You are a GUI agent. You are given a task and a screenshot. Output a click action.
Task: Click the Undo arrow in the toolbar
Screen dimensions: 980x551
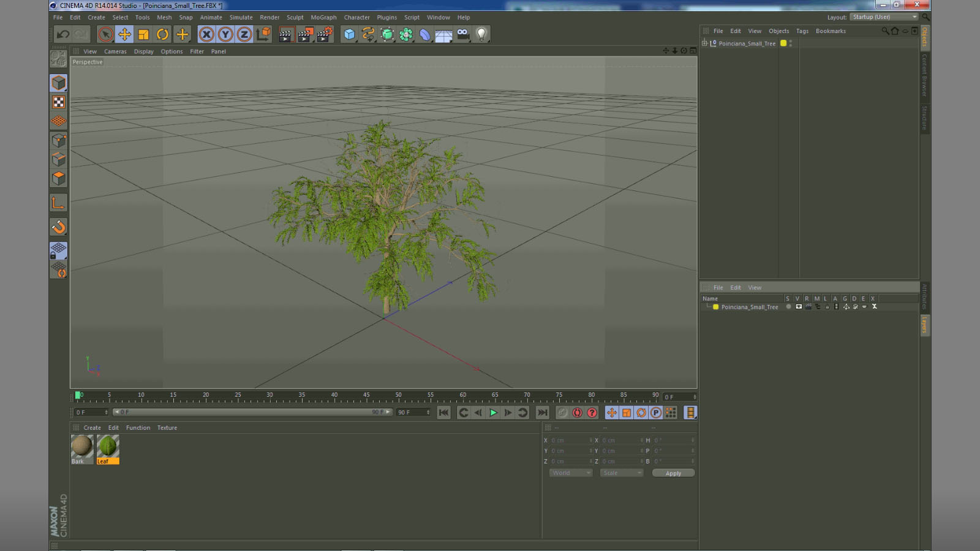point(62,34)
